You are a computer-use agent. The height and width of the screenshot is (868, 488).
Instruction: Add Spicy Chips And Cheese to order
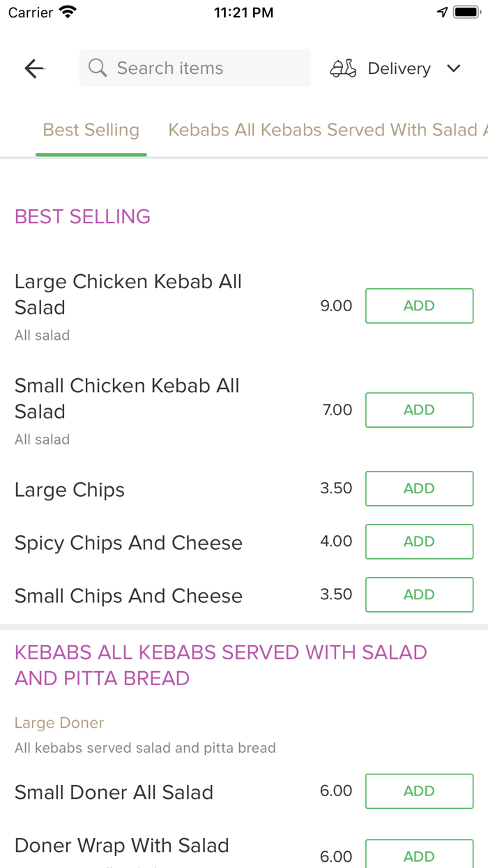(x=419, y=541)
